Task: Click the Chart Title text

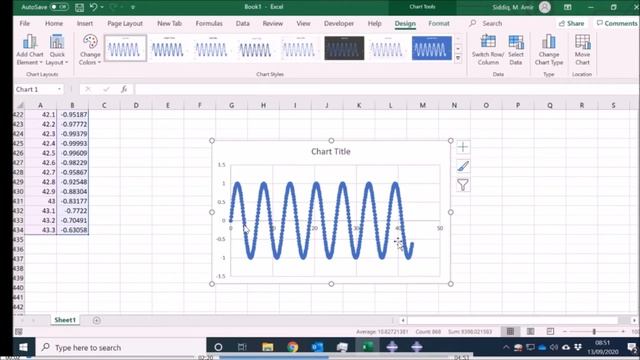Action: click(331, 151)
